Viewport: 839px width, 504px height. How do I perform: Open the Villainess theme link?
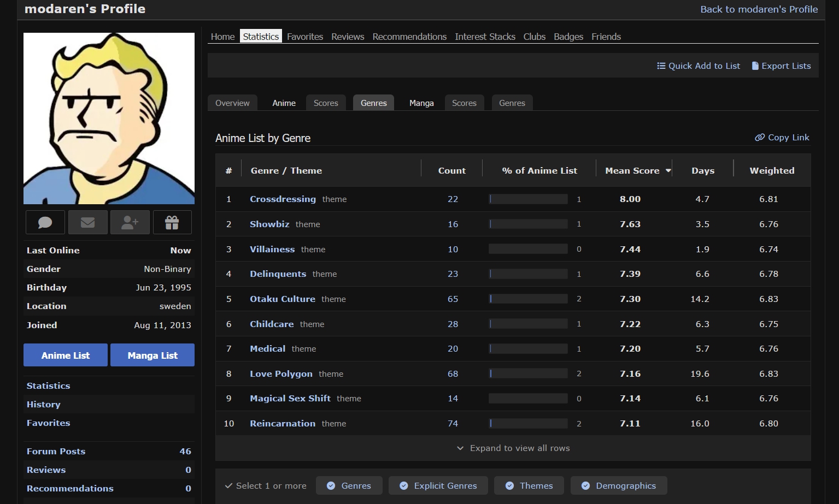[x=272, y=250]
